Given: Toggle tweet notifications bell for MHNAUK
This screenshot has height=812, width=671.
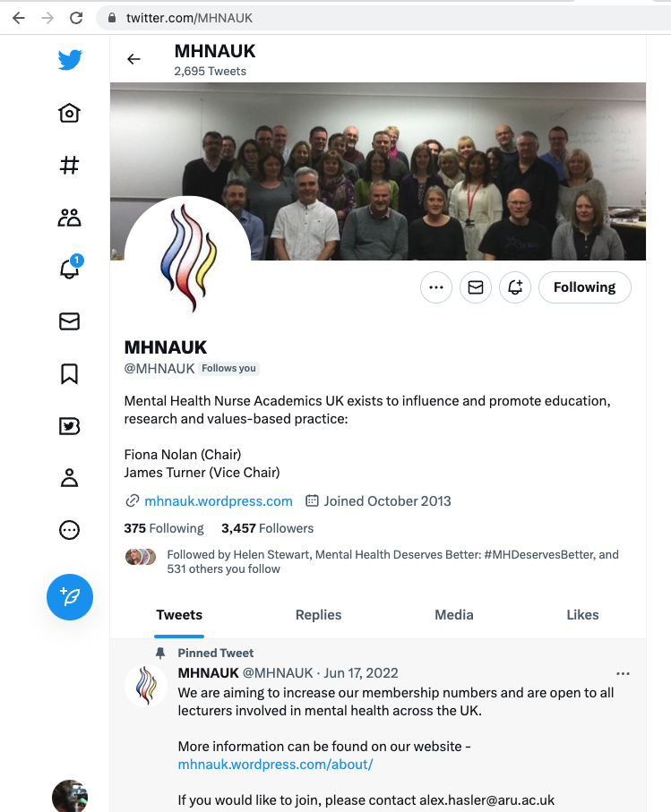Looking at the screenshot, I should click(x=515, y=286).
